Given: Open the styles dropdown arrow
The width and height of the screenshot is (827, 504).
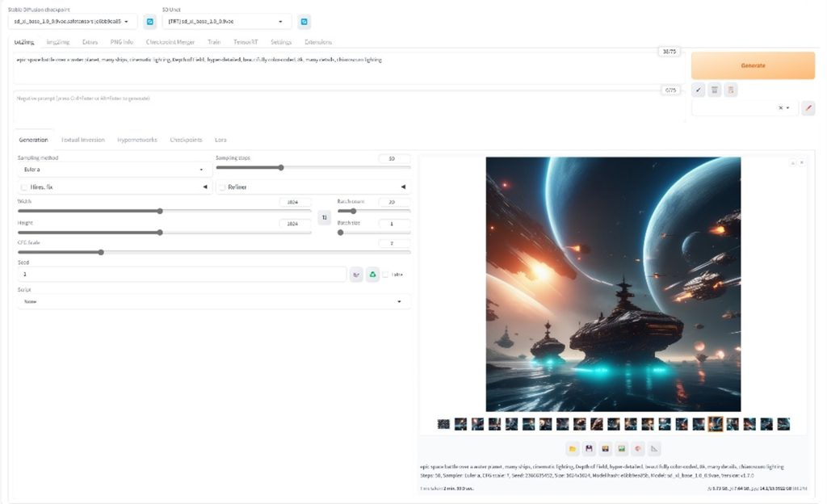Looking at the screenshot, I should [x=788, y=107].
